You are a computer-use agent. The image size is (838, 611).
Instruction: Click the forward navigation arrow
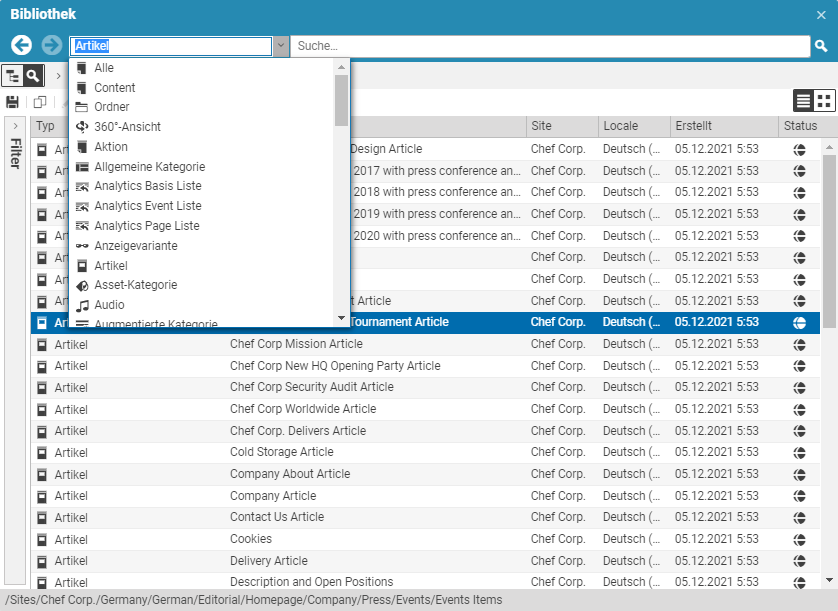(x=51, y=46)
